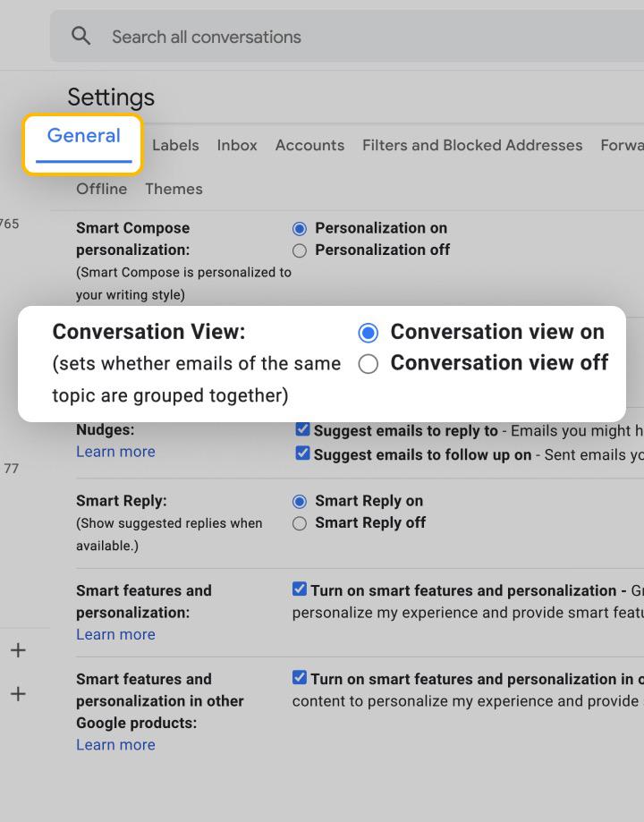644x822 pixels.
Task: Open Filters and Blocked Addresses settings
Action: pyautogui.click(x=472, y=145)
